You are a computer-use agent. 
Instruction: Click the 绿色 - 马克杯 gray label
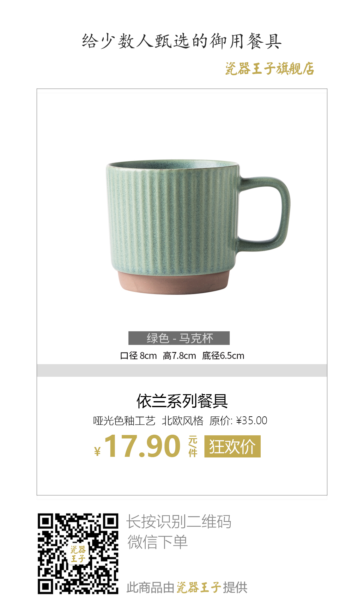(179, 338)
